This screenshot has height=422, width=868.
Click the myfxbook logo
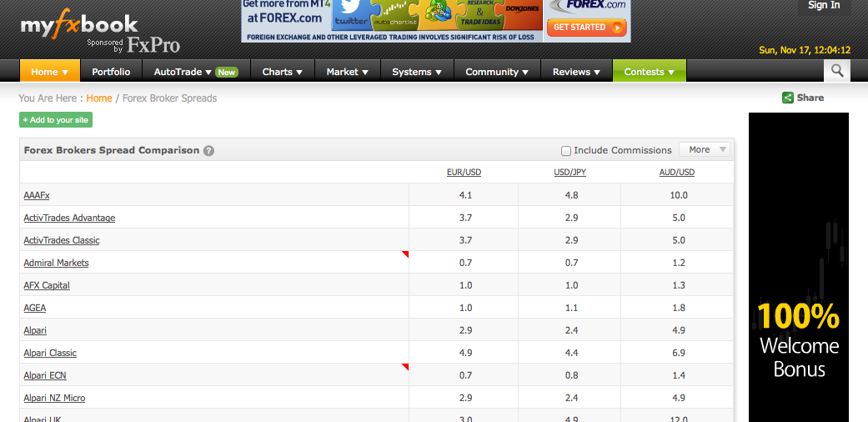pyautogui.click(x=79, y=25)
